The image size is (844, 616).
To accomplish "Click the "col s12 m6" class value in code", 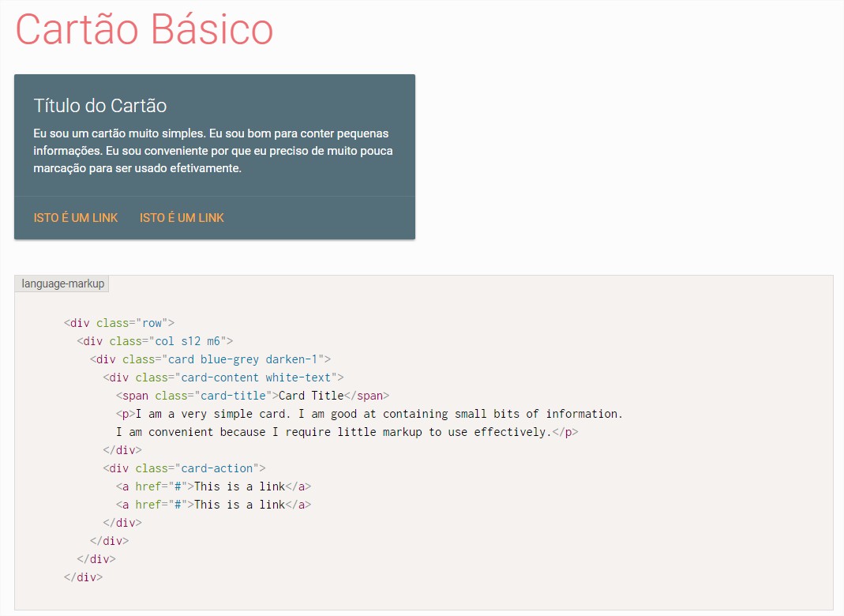I will click(191, 341).
